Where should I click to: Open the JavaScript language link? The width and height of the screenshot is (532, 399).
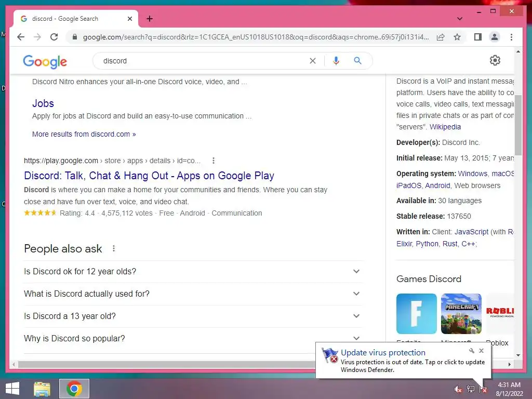(471, 232)
